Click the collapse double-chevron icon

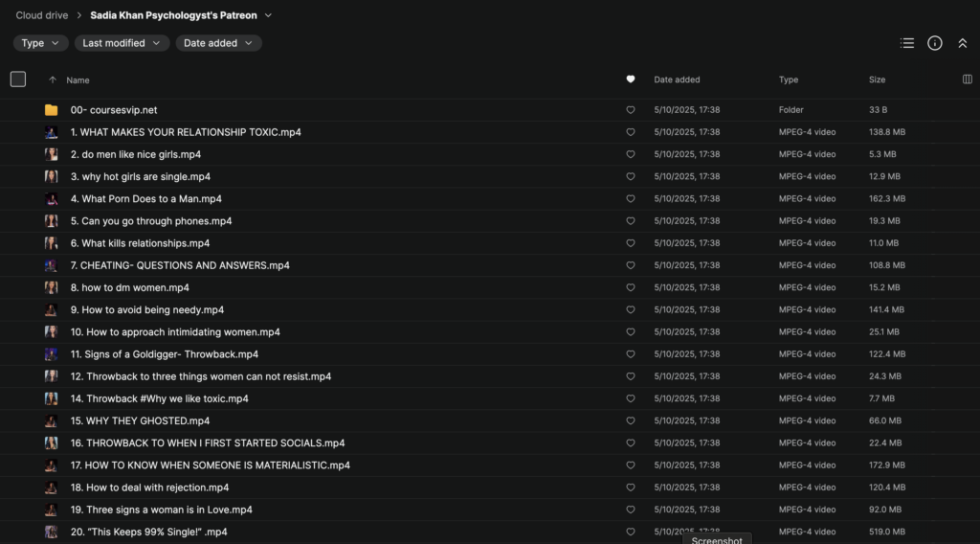point(963,43)
